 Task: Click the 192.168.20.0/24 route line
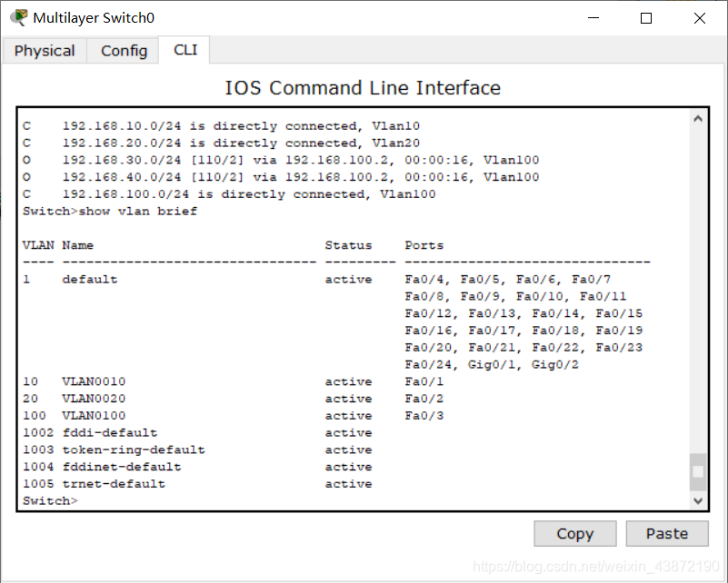point(221,143)
